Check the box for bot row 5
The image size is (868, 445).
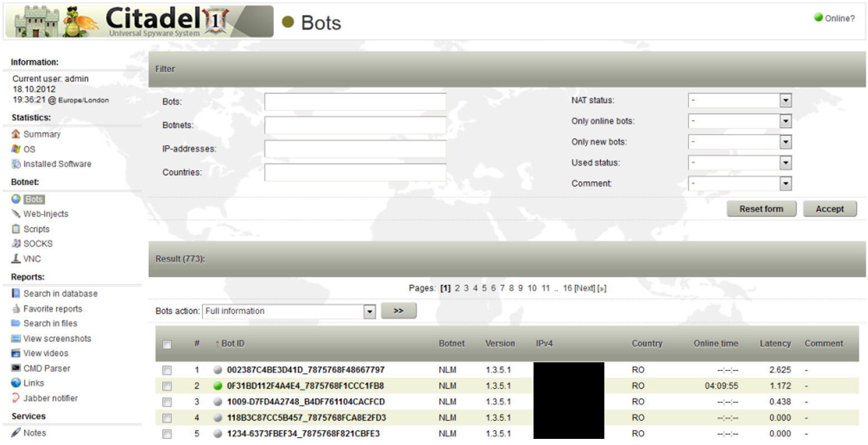coord(167,434)
